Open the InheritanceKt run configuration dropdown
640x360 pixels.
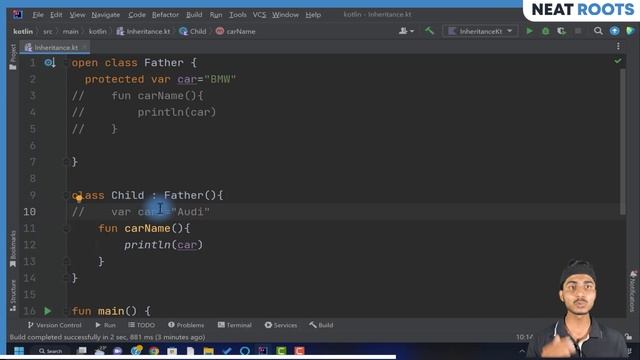click(480, 31)
